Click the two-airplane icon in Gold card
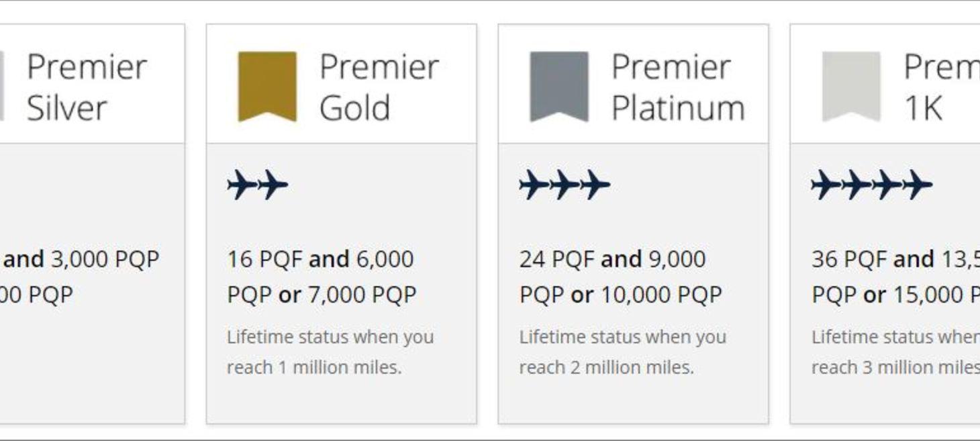The image size is (980, 441). (x=258, y=185)
